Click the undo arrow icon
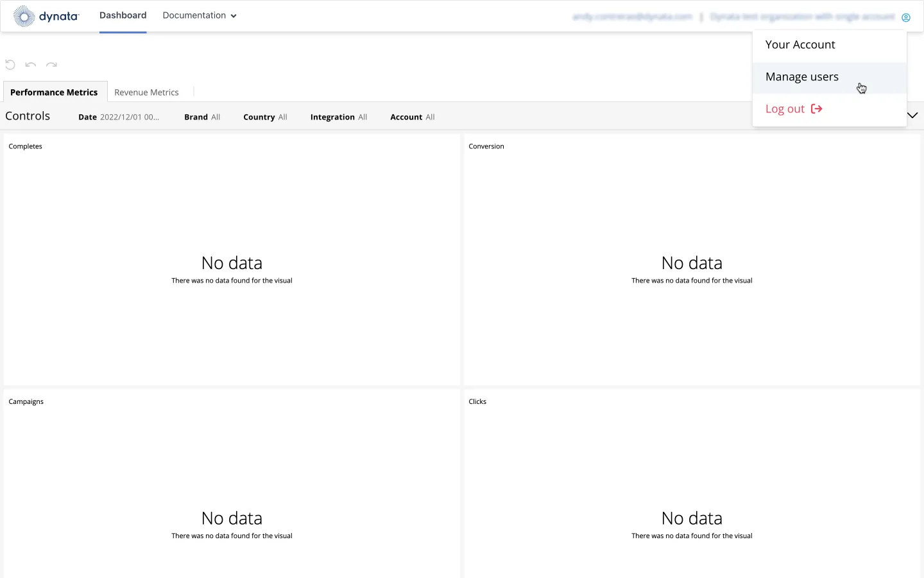924x578 pixels. tap(31, 64)
